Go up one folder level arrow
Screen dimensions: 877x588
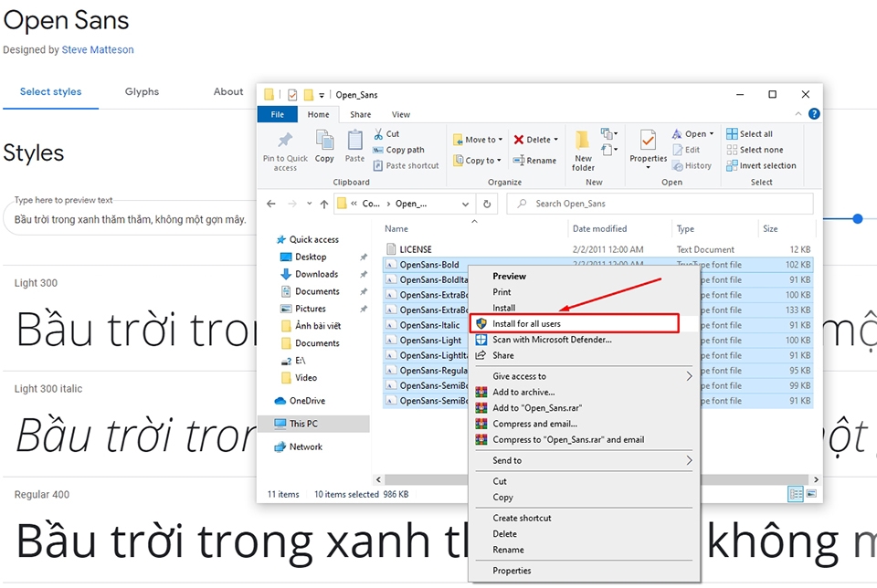point(323,204)
